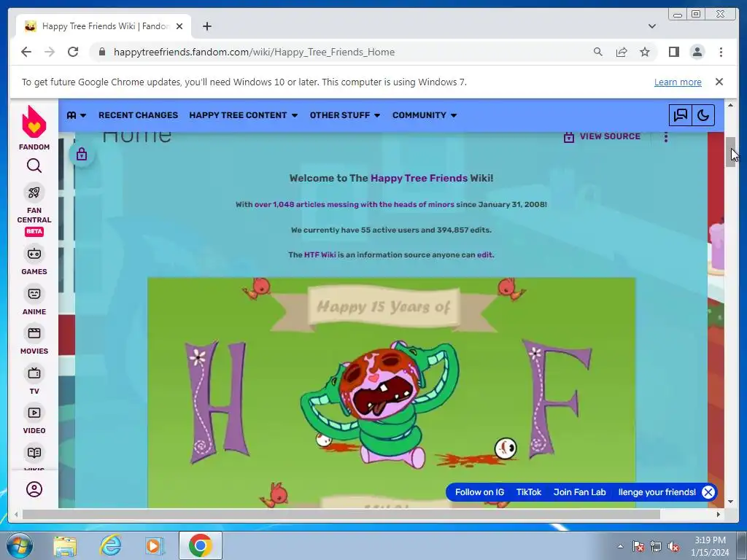Expand Other Stuff menu
The width and height of the screenshot is (747, 560).
(x=344, y=115)
